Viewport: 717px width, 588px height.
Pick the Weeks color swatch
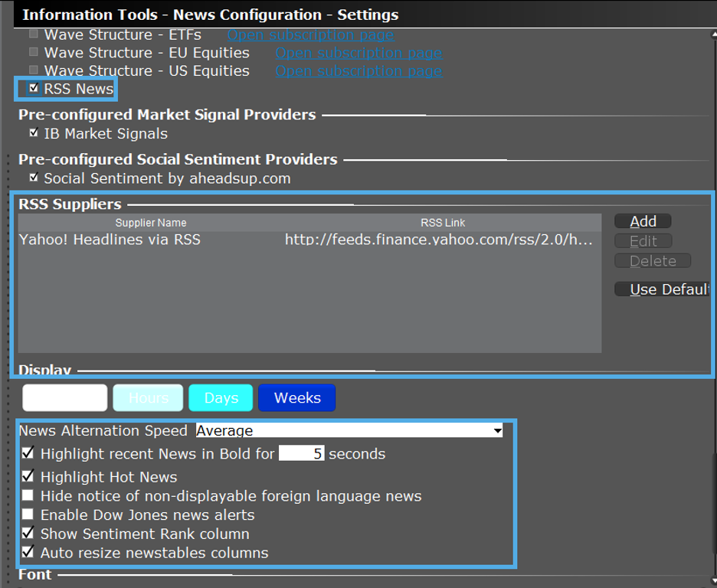point(296,398)
